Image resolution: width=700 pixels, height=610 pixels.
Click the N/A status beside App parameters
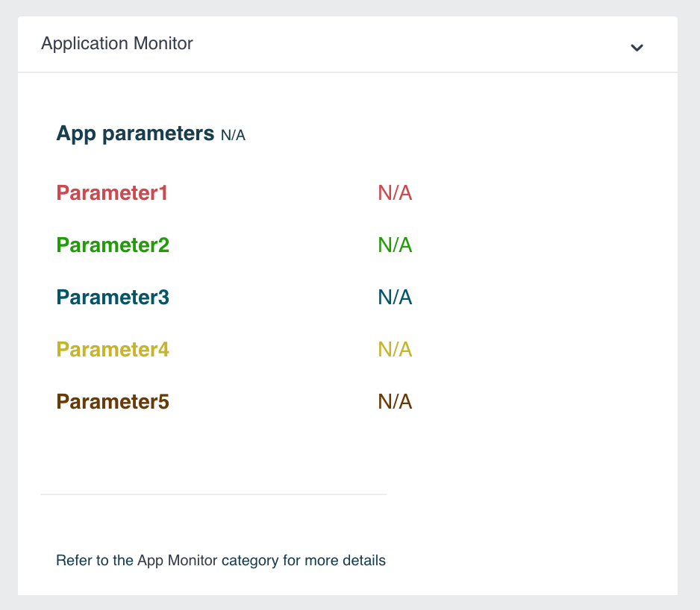(233, 135)
